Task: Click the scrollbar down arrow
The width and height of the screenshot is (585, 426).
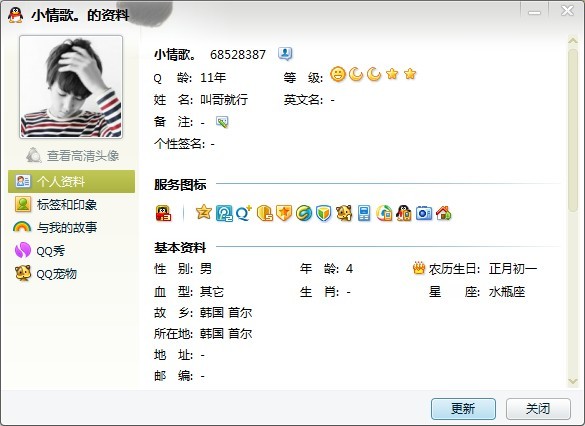Action: click(x=573, y=381)
